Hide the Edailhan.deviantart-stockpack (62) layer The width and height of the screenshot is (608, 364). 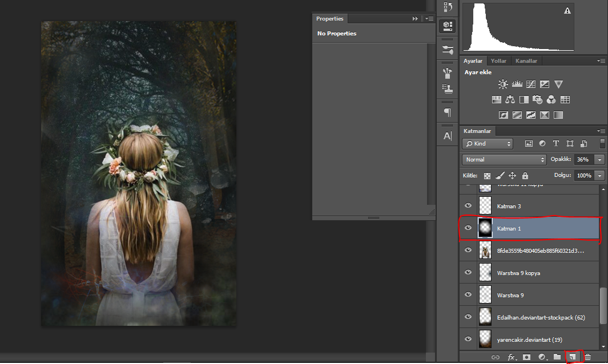tap(468, 317)
